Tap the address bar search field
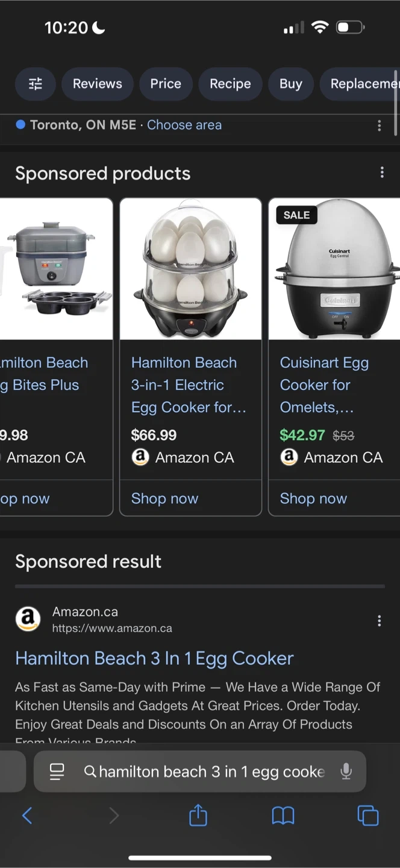 (211, 772)
